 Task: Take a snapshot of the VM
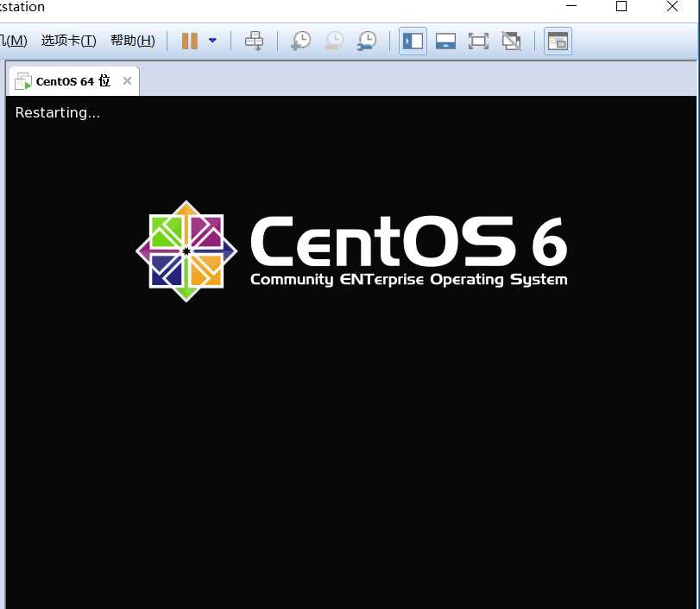tap(301, 41)
